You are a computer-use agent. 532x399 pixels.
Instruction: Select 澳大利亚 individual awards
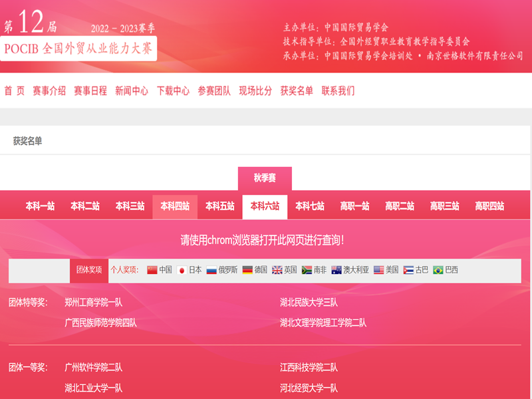pos(356,270)
